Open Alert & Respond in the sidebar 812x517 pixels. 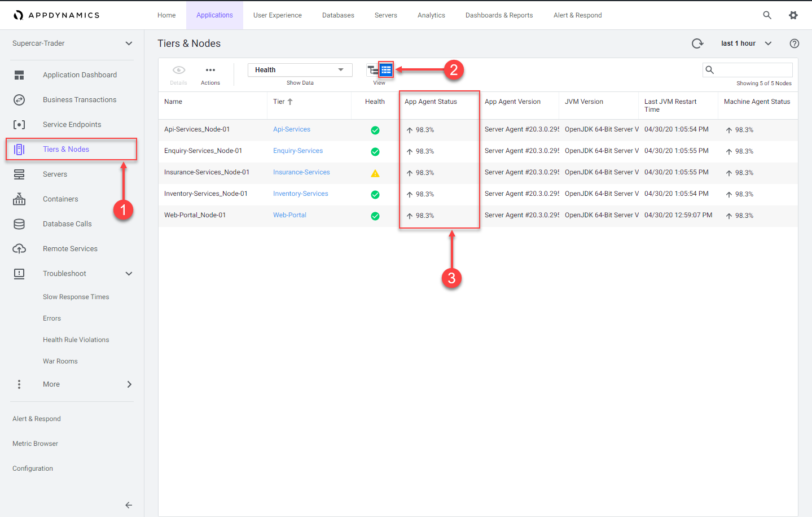pos(37,419)
